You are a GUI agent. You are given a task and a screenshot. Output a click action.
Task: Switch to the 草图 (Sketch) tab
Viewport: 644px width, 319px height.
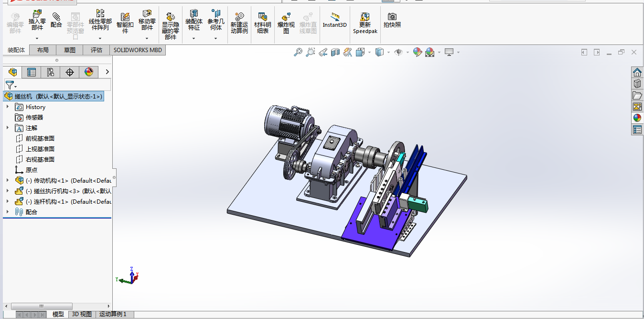(70, 50)
